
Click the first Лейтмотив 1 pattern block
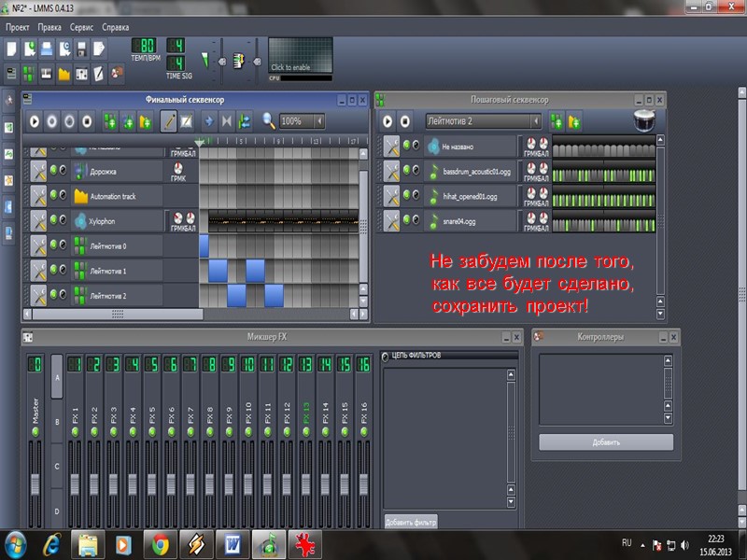pyautogui.click(x=218, y=271)
